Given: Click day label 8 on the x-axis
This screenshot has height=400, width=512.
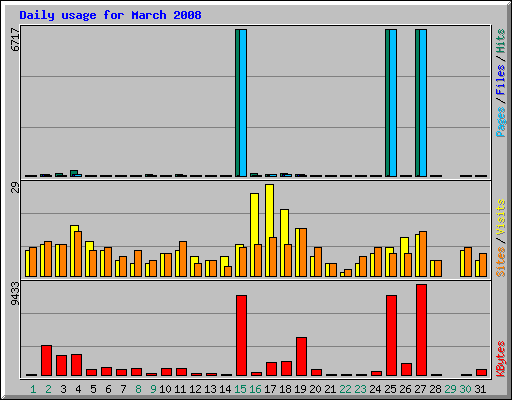Looking at the screenshot, I should [x=138, y=389].
